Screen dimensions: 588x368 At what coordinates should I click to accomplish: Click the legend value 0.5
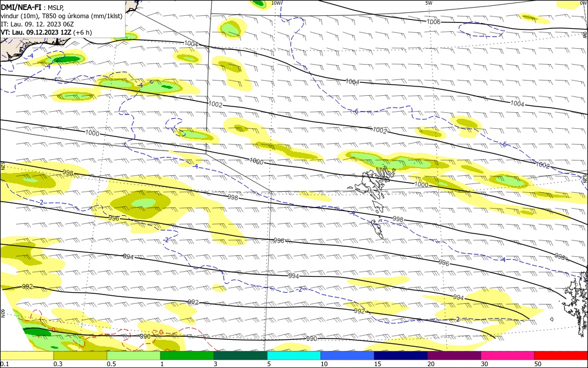tap(111, 364)
